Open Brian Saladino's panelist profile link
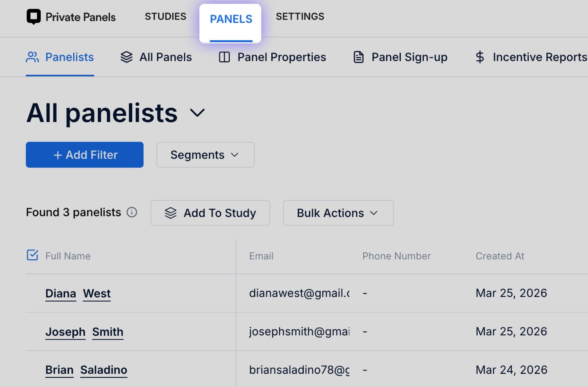 pos(86,370)
